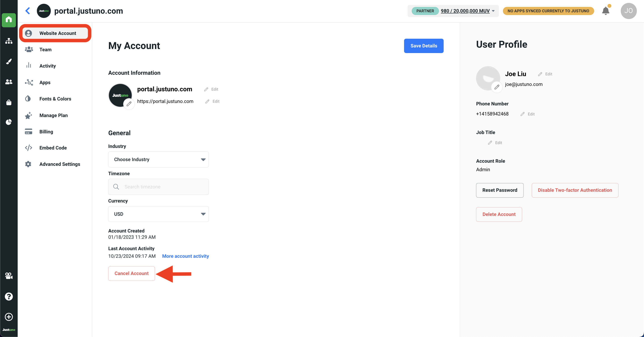This screenshot has height=337, width=644.
Task: Go to Advanced Settings menu item
Action: pyautogui.click(x=59, y=164)
